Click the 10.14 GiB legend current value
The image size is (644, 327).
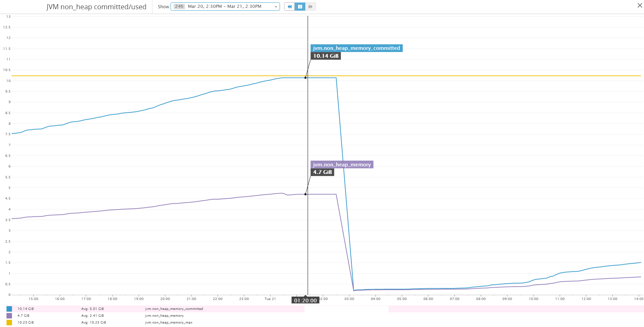[26, 309]
